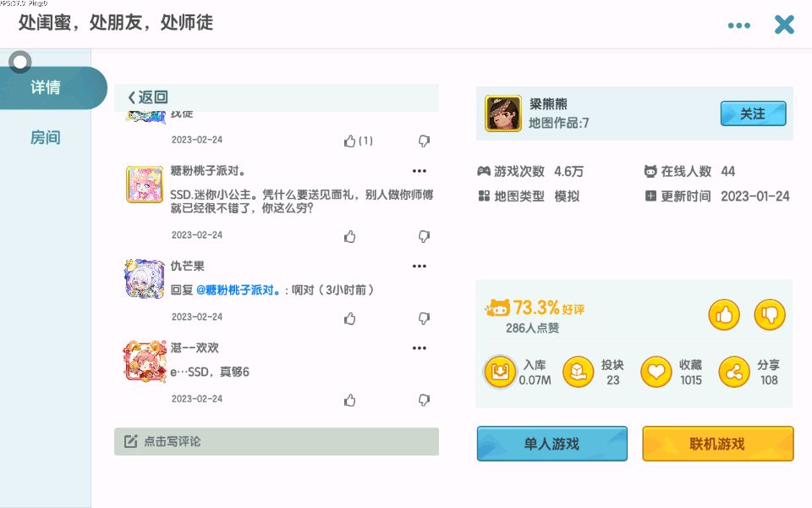This screenshot has height=508, width=812.
Task: Go back using 返回 arrow
Action: [148, 97]
